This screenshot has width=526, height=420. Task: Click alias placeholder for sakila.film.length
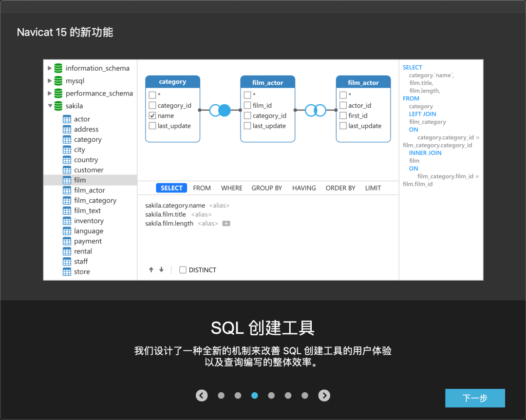pyautogui.click(x=208, y=224)
